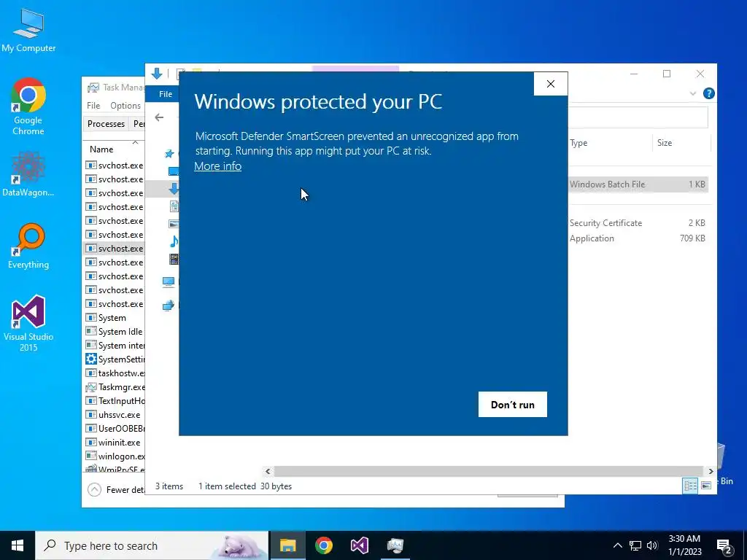Screen dimensions: 747x560
Task: Select the Windows Batch File row
Action: pyautogui.click(x=638, y=184)
